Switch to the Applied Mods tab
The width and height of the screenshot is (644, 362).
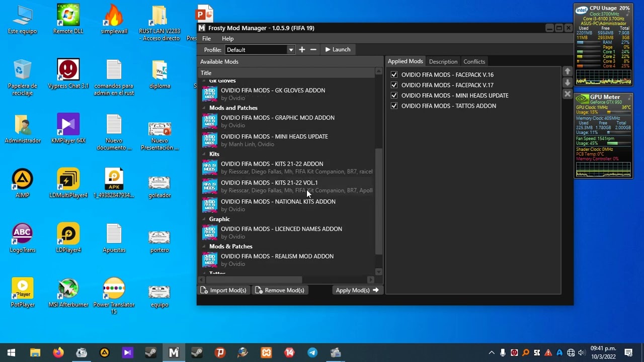coord(405,61)
